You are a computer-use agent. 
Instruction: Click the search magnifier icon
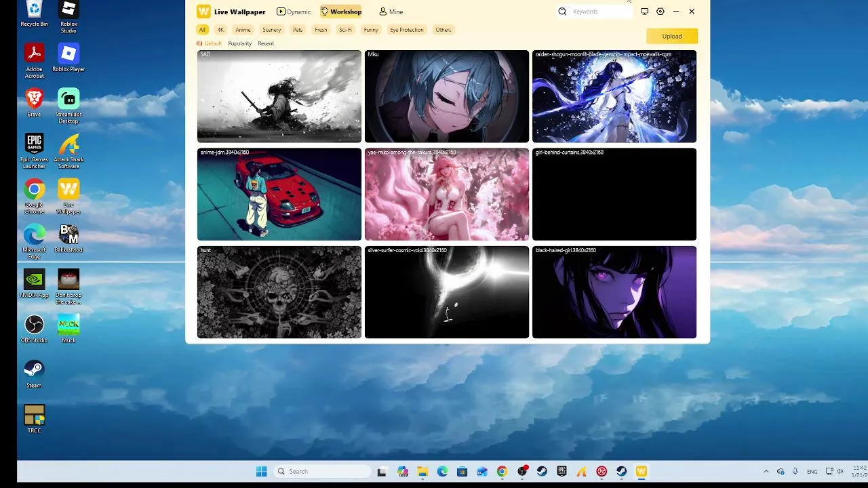(562, 12)
